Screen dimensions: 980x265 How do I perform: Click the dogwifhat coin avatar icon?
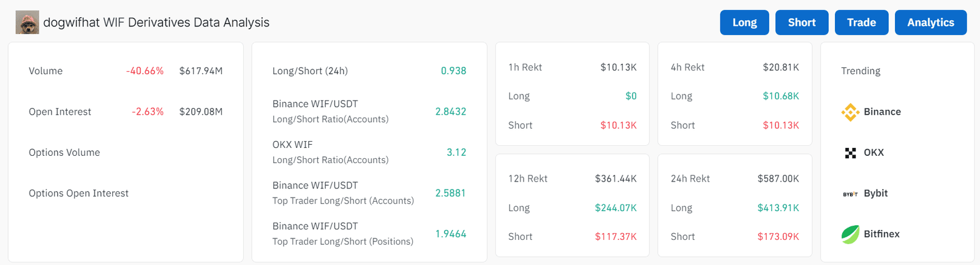click(x=27, y=23)
